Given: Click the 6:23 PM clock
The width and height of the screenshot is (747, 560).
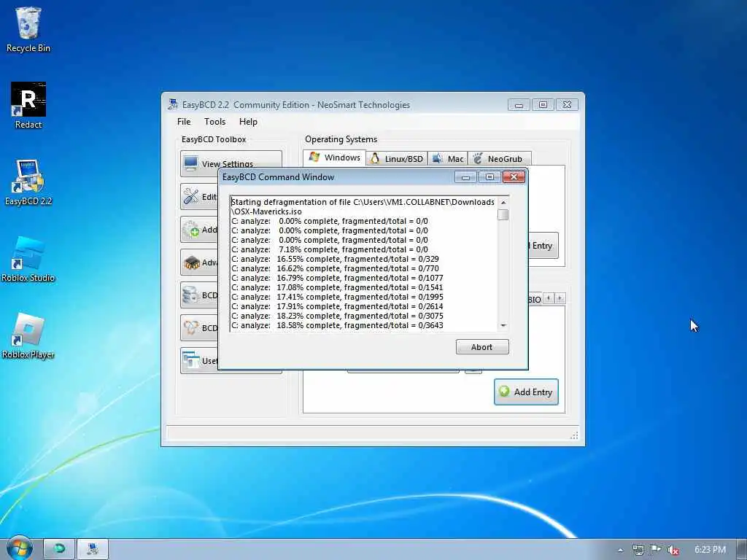Looking at the screenshot, I should (710, 550).
